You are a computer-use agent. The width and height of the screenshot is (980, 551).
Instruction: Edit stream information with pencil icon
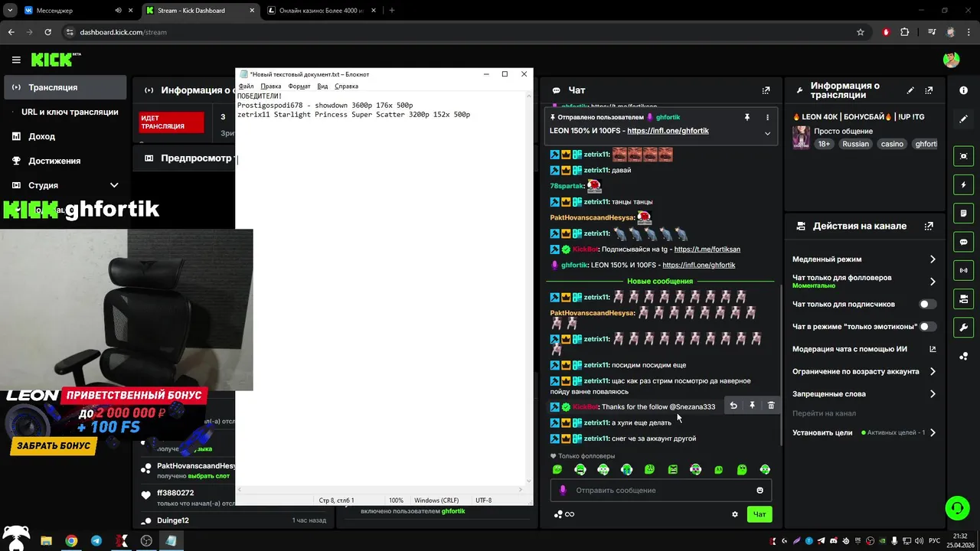[x=910, y=90]
